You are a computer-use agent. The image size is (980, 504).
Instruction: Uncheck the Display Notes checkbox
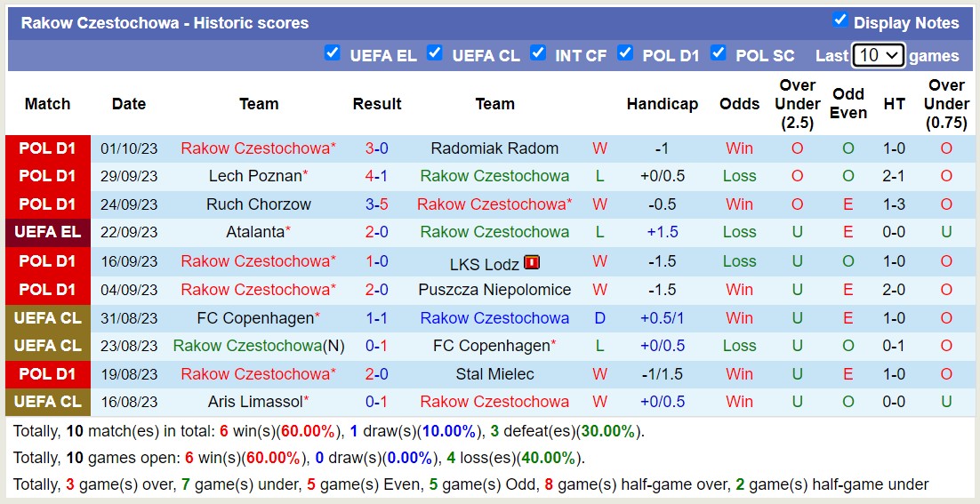pos(840,20)
